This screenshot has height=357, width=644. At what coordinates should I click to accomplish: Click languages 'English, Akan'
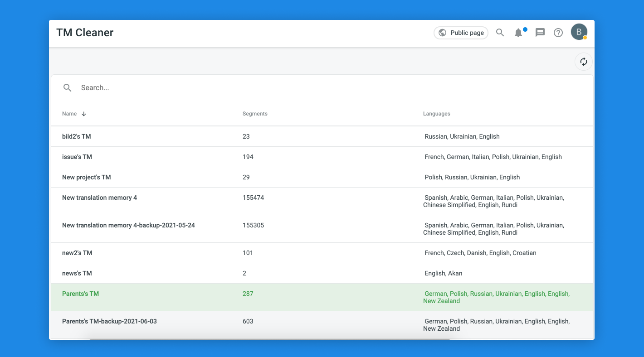tap(444, 273)
